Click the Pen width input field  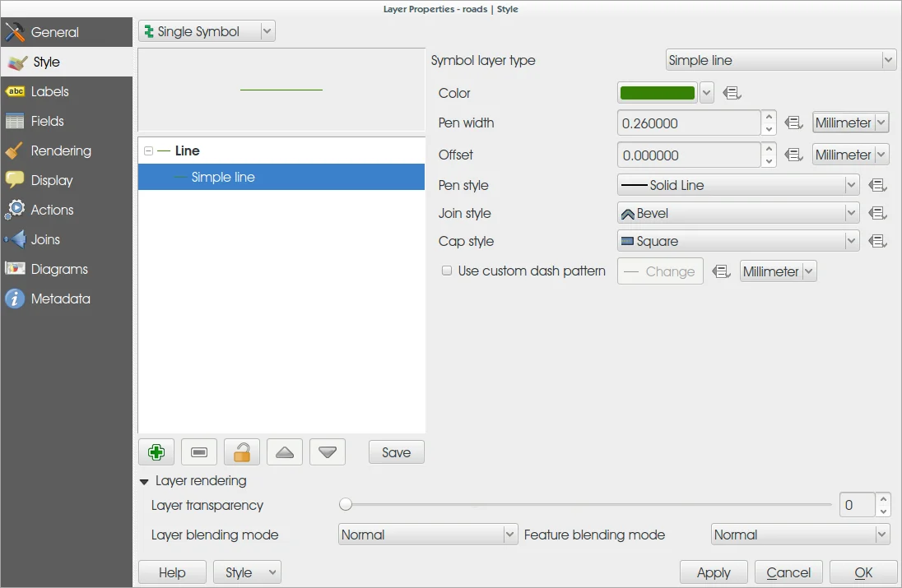coord(688,123)
